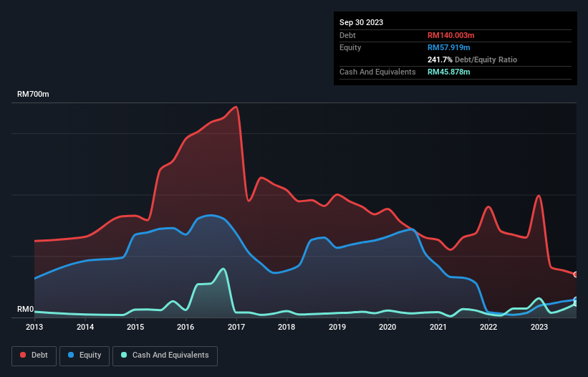This screenshot has height=377, width=588.
Task: Click the 2017 x-axis label
Action: click(x=236, y=327)
